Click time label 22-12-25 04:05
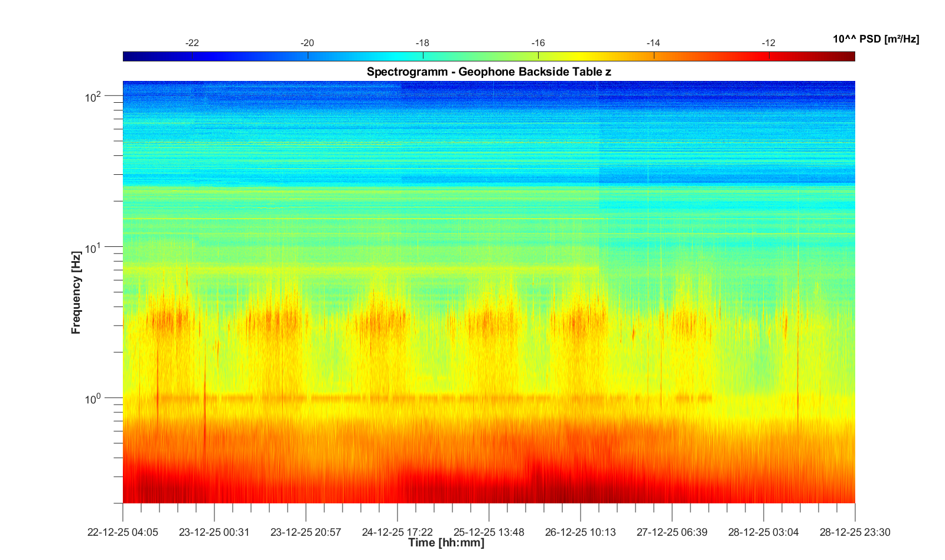 [123, 532]
